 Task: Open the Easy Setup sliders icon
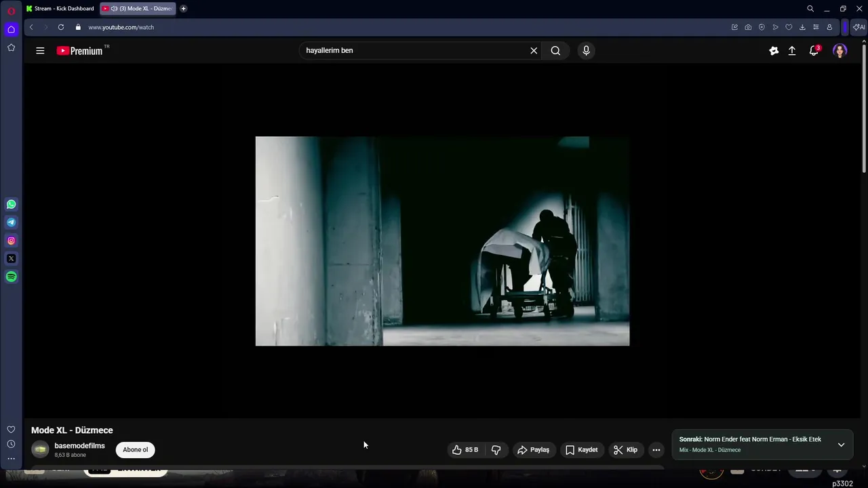point(816,27)
